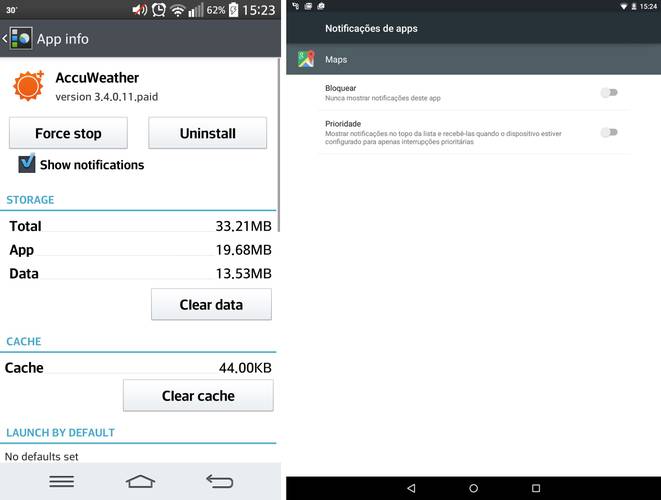Tap the Cache 44.00KB value
Image resolution: width=661 pixels, height=500 pixels.
tap(245, 368)
